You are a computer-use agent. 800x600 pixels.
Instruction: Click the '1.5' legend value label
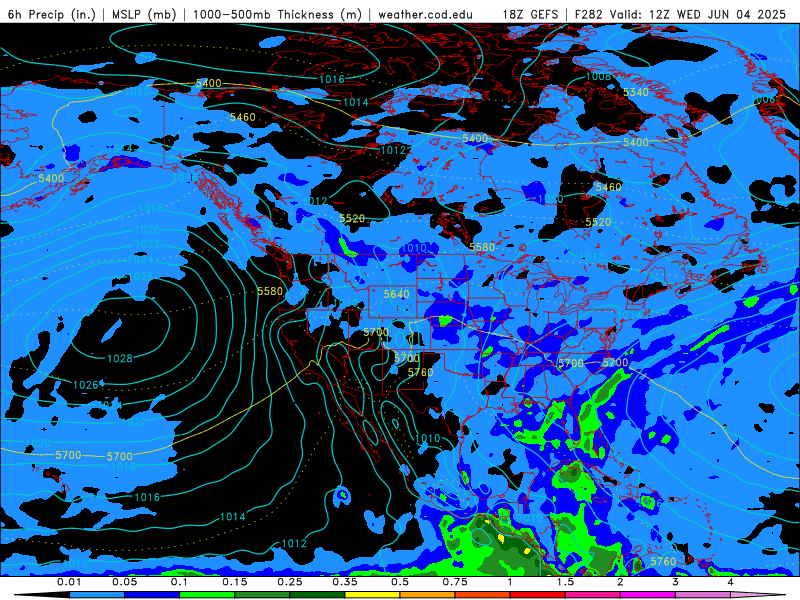[x=565, y=582]
